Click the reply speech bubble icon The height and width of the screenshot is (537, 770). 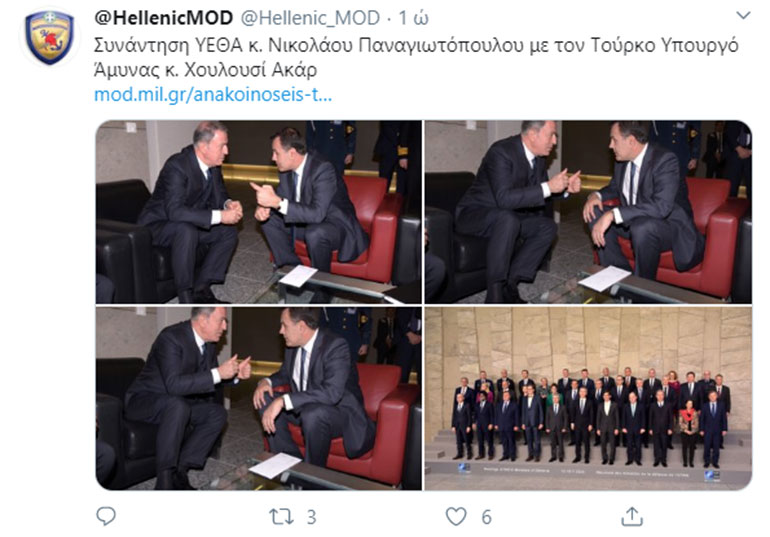(106, 516)
